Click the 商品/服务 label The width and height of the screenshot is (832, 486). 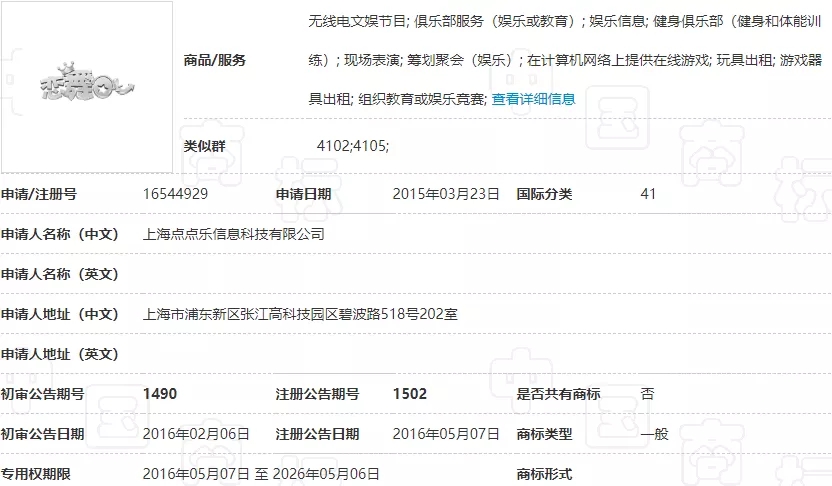[x=215, y=60]
